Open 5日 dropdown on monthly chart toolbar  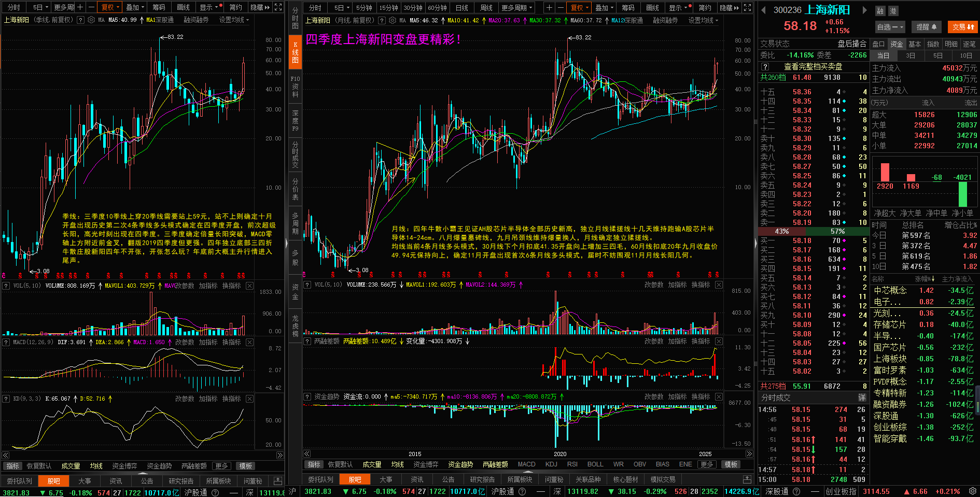click(x=342, y=7)
